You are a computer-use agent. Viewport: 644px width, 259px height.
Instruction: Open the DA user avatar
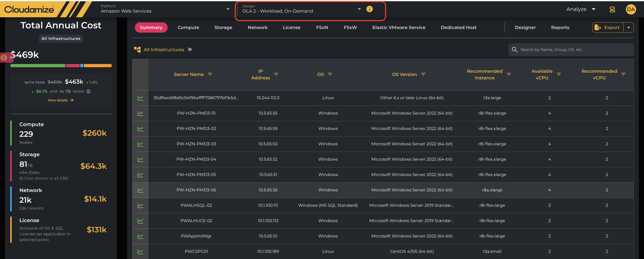631,9
